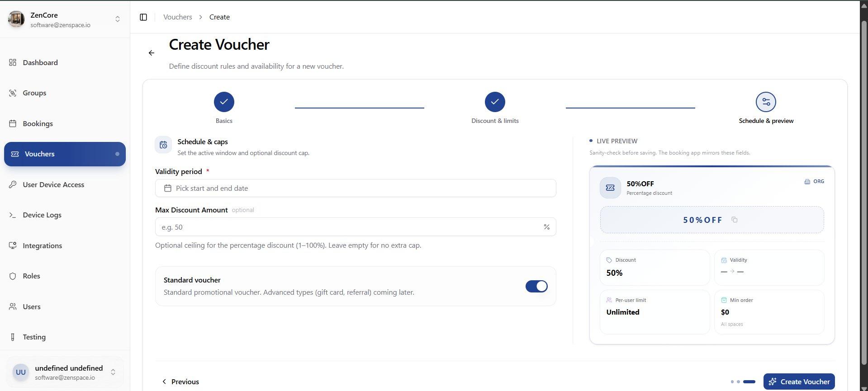Click the User Device Access key icon
Viewport: 868px width, 391px height.
(13, 184)
